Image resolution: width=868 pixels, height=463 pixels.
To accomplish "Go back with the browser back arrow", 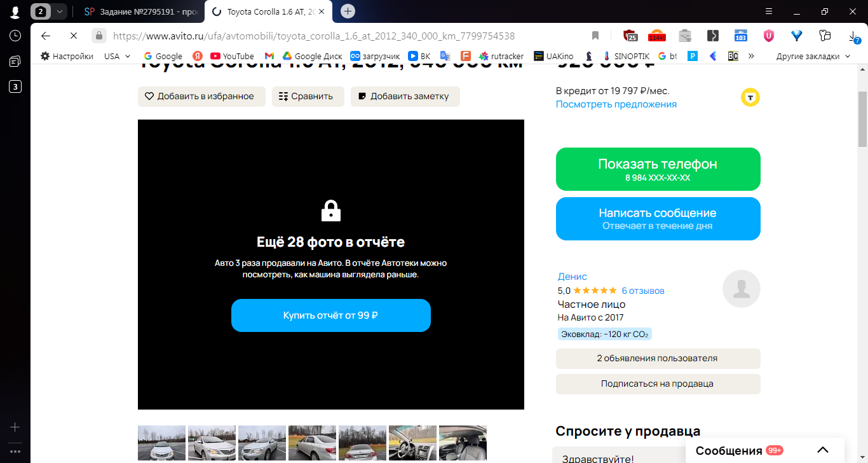I will (46, 36).
